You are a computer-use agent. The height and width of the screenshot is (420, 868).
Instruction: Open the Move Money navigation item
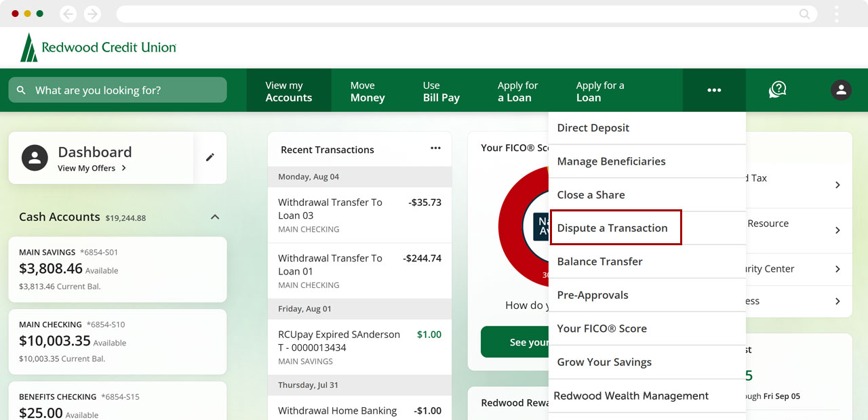pyautogui.click(x=368, y=91)
